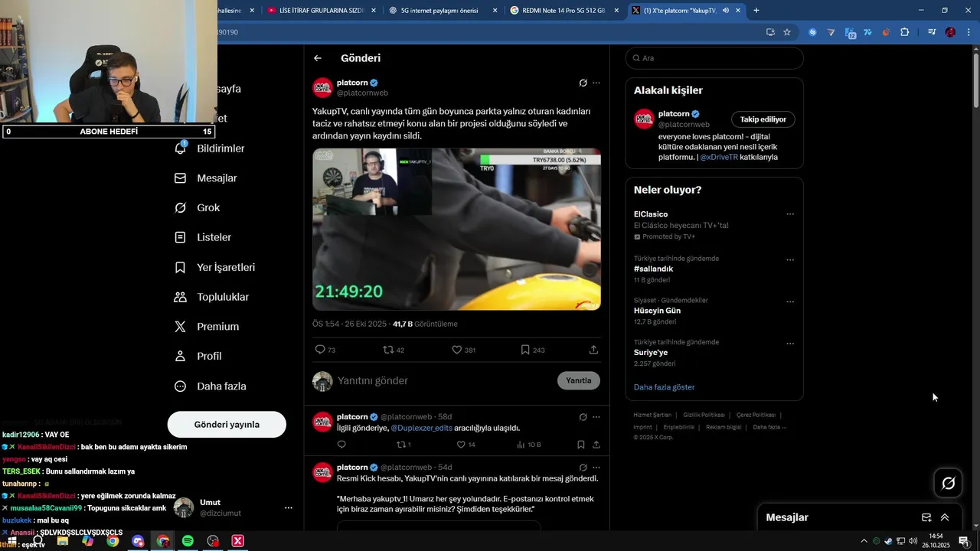The height and width of the screenshot is (551, 980).
Task: Open three-dot menu on main post
Action: coord(596,83)
